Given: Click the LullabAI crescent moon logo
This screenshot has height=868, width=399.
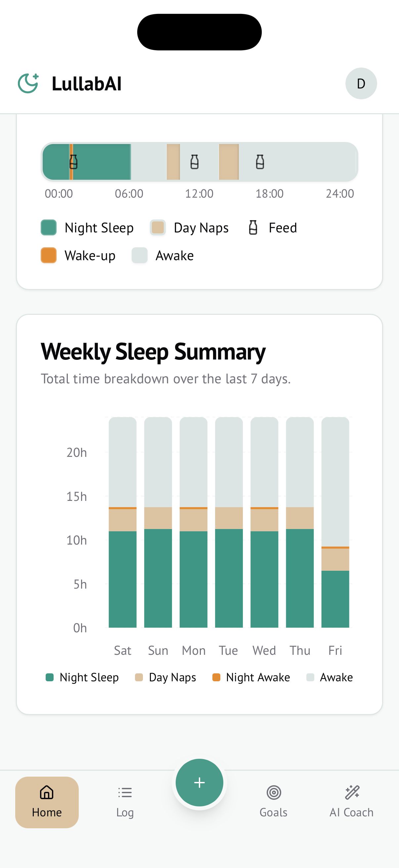Looking at the screenshot, I should pos(28,83).
